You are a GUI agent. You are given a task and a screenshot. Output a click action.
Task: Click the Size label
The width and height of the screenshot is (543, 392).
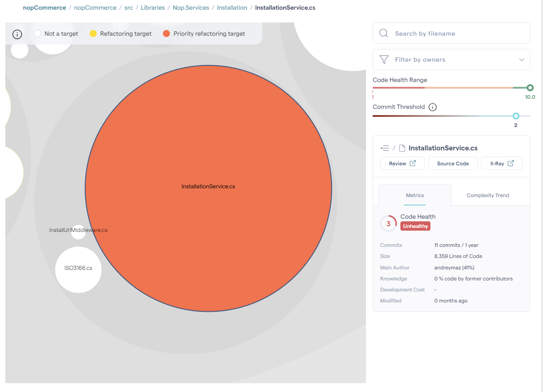pyautogui.click(x=385, y=256)
